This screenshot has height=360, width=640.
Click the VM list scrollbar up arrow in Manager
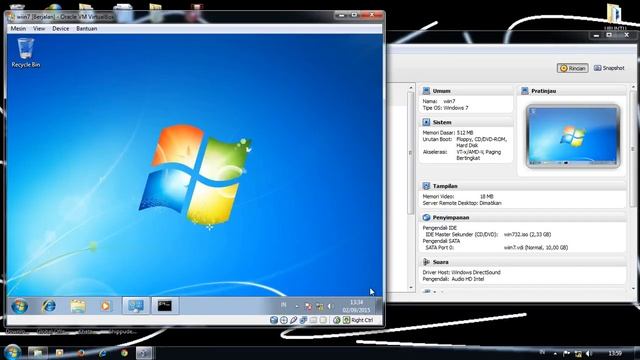tap(411, 88)
